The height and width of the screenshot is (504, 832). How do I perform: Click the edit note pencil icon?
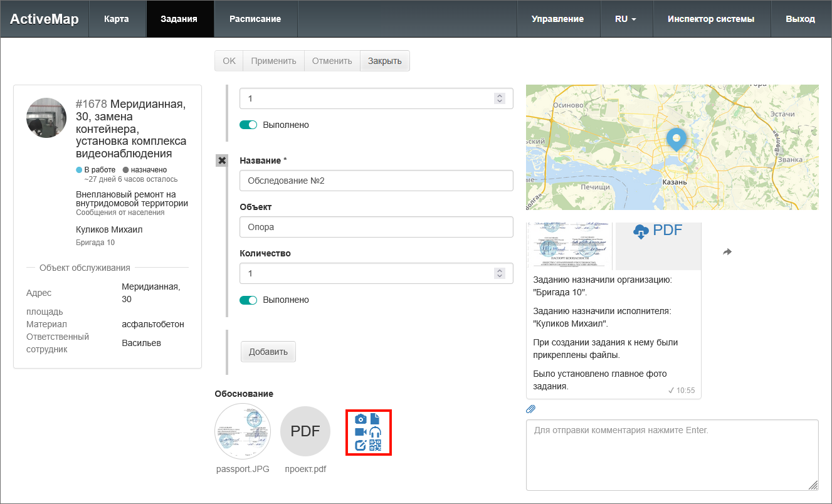click(x=361, y=446)
